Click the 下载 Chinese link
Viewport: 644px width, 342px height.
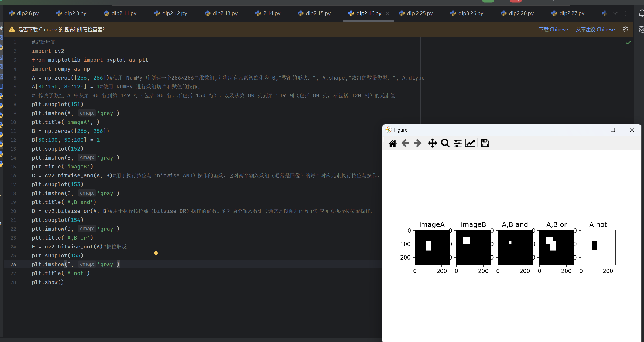tap(553, 29)
